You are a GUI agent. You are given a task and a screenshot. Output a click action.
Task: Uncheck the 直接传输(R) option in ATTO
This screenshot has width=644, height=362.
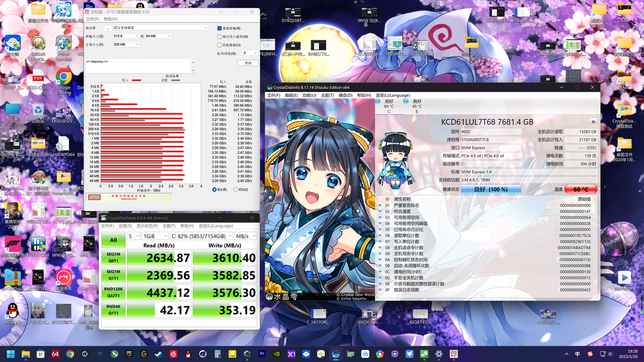(218, 28)
